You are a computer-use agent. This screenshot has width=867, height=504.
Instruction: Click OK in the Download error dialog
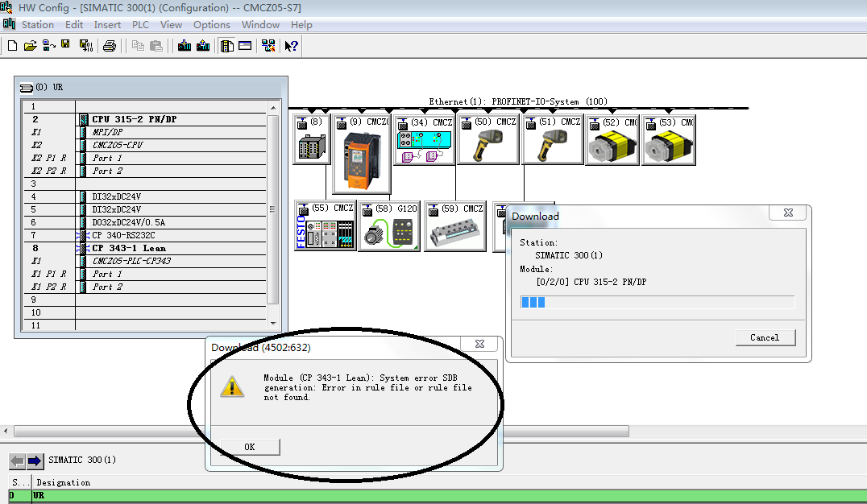pos(250,447)
